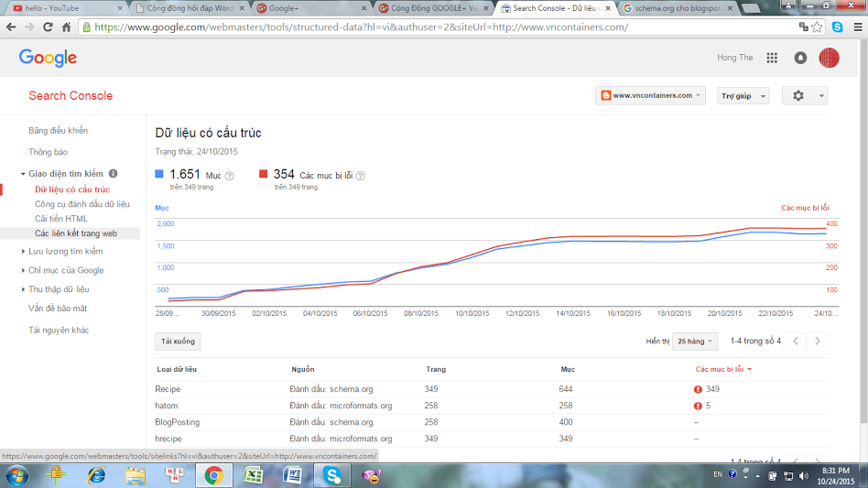
Task: Click the blue Mục legend square
Action: coord(159,174)
